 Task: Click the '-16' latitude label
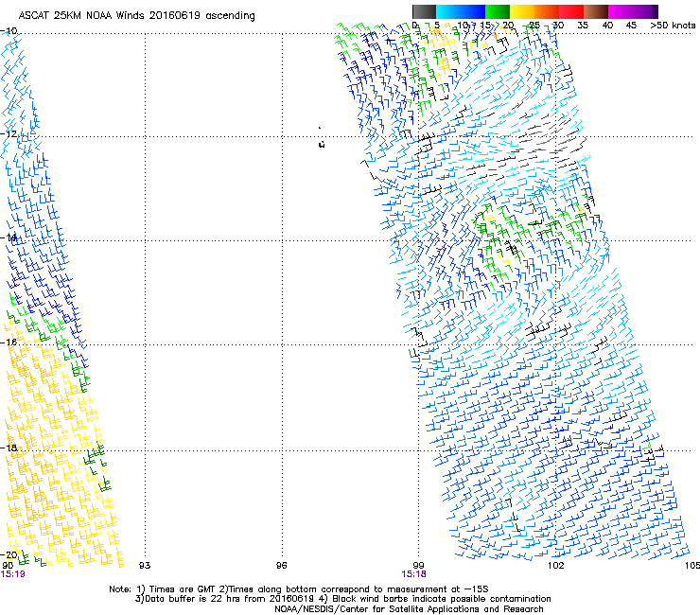tap(9, 342)
